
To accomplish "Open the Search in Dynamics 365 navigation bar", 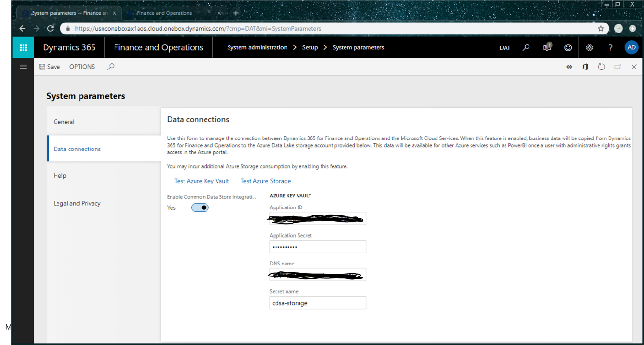I will [x=526, y=47].
